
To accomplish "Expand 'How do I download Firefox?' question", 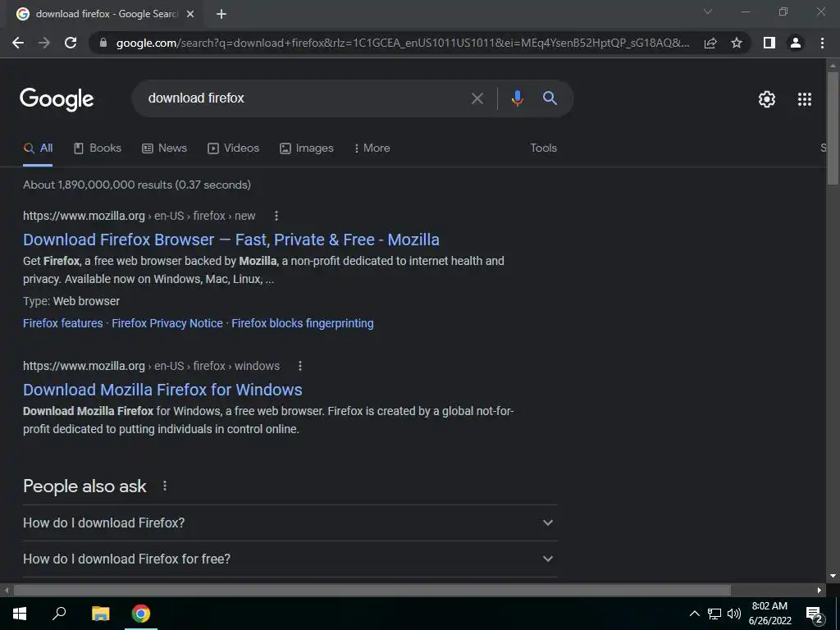I will 290,523.
